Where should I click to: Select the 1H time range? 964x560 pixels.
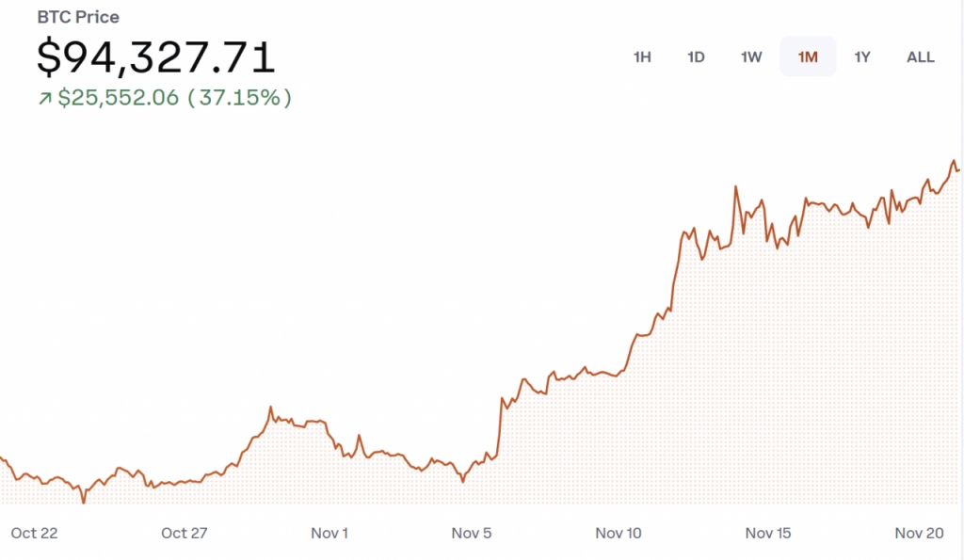click(642, 57)
